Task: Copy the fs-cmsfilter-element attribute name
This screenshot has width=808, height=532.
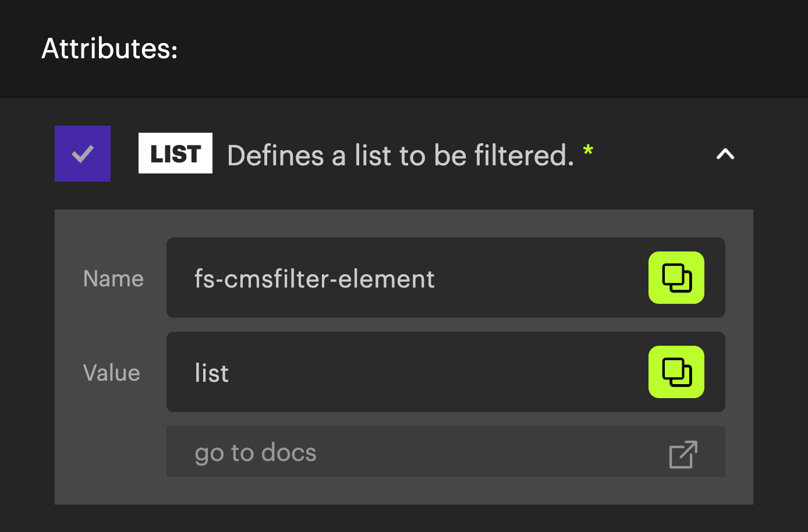Action: (676, 278)
